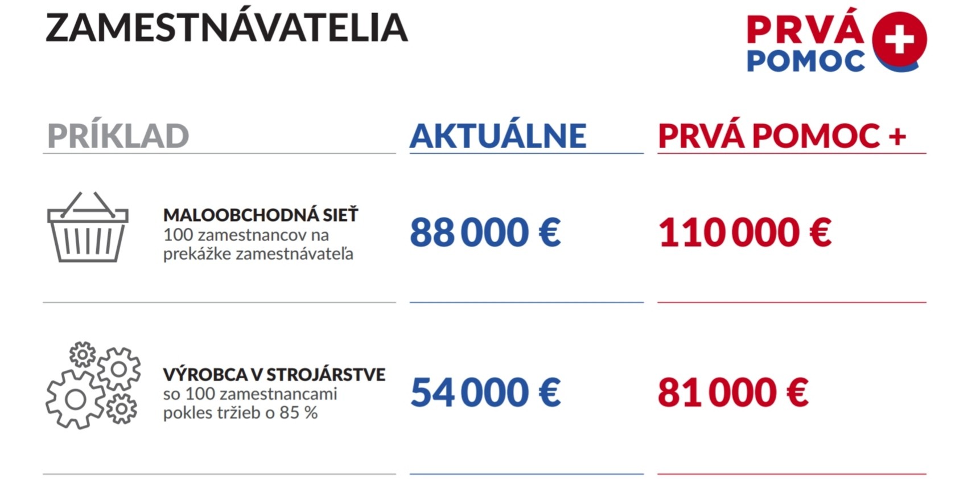The image size is (980, 479).
Task: Click the blue underline beneath AKTUÁLNE heading
Action: pyautogui.click(x=526, y=153)
